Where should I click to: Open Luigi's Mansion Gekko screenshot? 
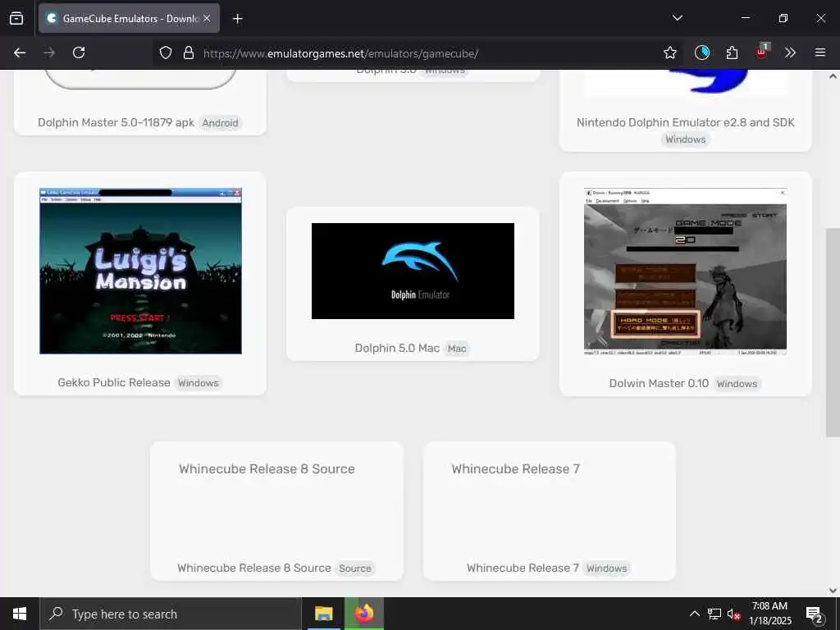tap(140, 271)
